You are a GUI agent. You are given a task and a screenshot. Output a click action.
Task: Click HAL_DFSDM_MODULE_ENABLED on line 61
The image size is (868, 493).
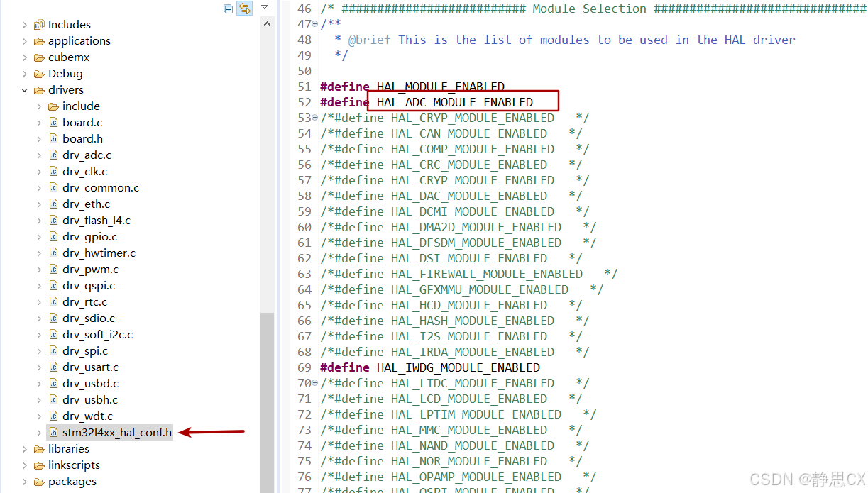click(476, 243)
